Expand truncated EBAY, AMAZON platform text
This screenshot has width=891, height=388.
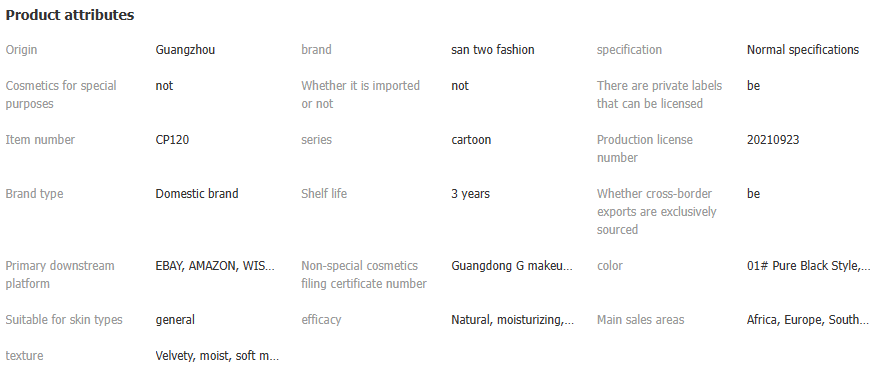click(215, 266)
